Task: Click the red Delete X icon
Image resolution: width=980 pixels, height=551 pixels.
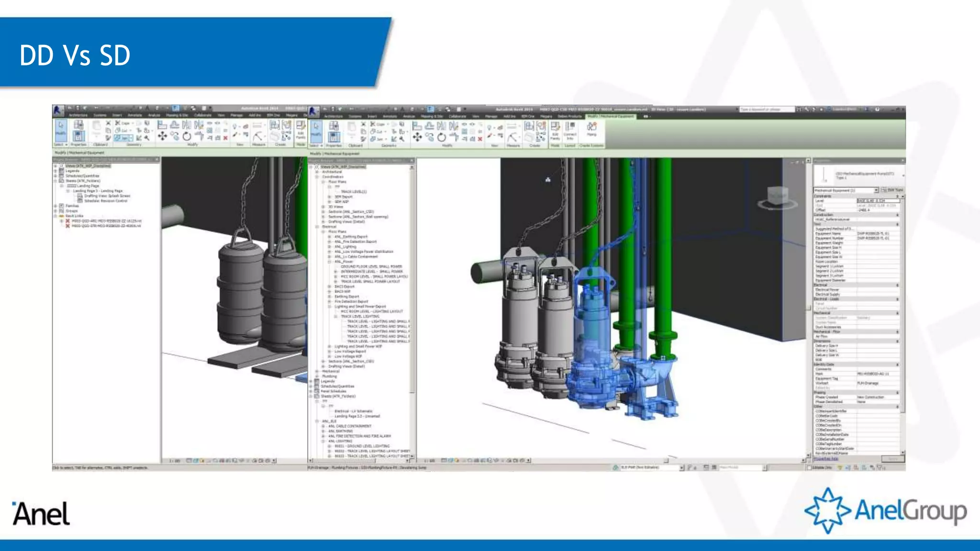Action: 480,139
